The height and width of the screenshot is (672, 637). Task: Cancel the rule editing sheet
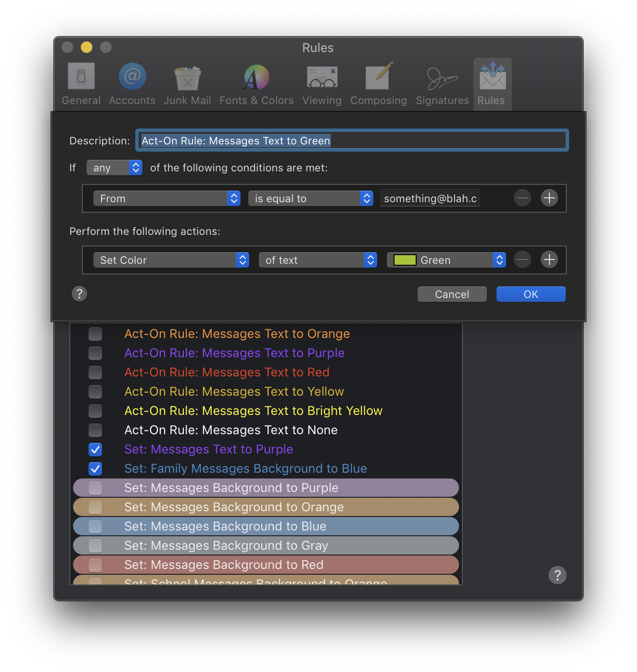pos(452,294)
